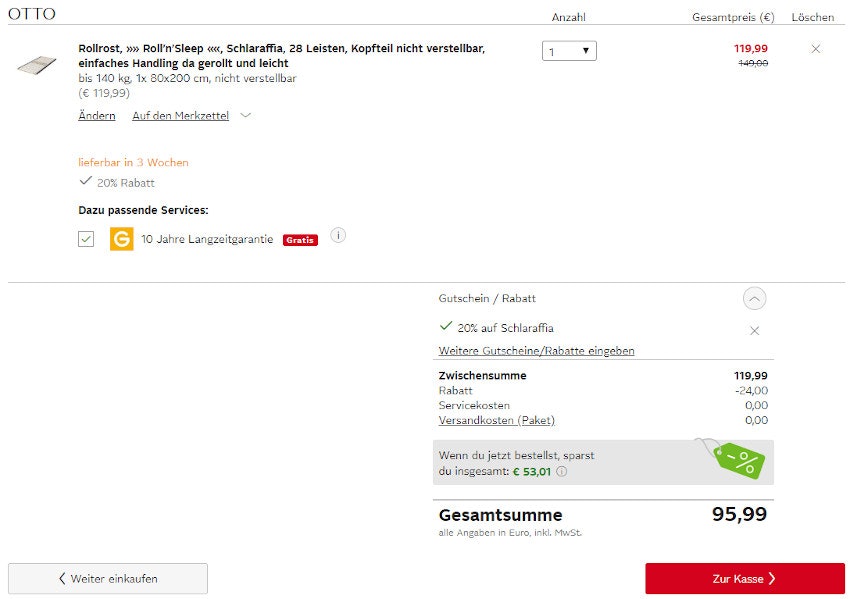Image resolution: width=850 pixels, height=599 pixels.
Task: Remove the 20% auf Schlaraffia voucher
Action: click(754, 330)
